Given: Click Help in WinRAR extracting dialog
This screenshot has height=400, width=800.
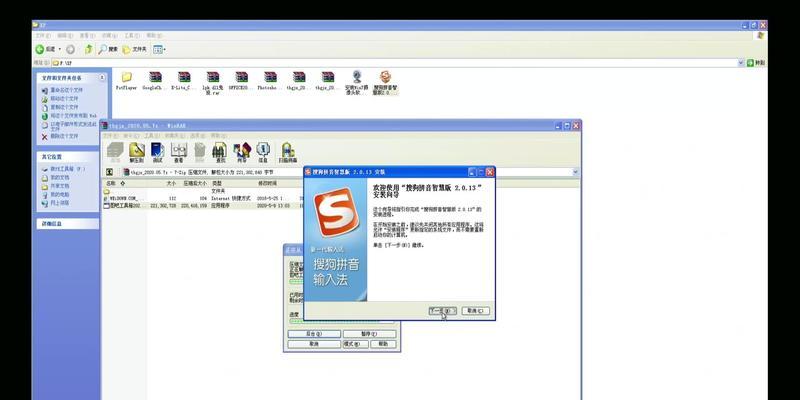Looking at the screenshot, I should point(383,344).
